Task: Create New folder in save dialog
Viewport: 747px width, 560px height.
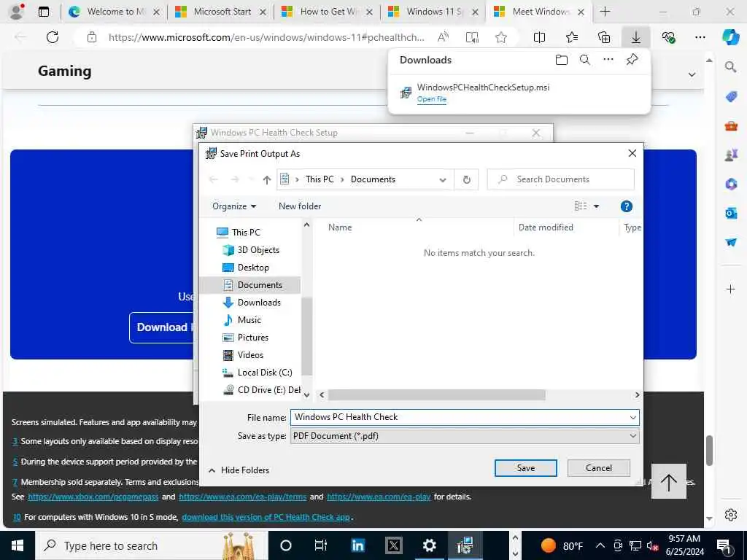Action: 300,206
